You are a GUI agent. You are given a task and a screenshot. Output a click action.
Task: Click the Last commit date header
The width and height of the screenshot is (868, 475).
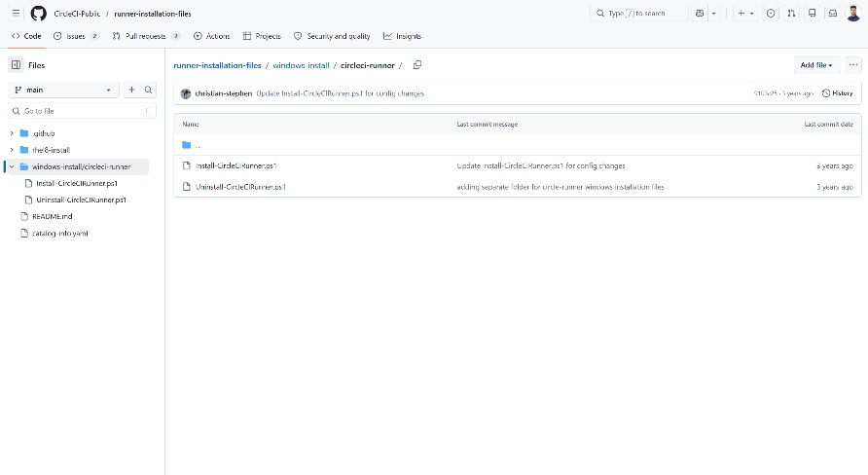pos(828,124)
